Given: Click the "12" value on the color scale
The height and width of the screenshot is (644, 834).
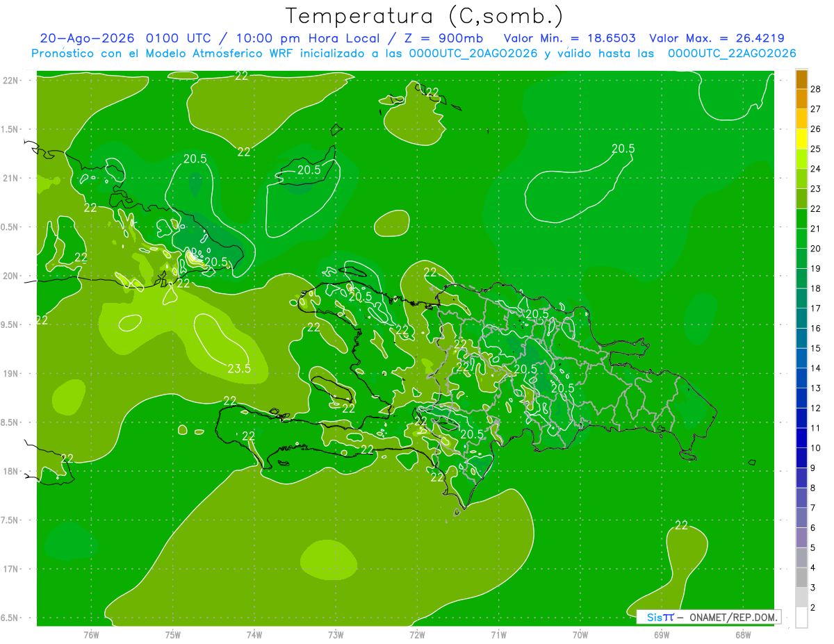Looking at the screenshot, I should (x=816, y=408).
